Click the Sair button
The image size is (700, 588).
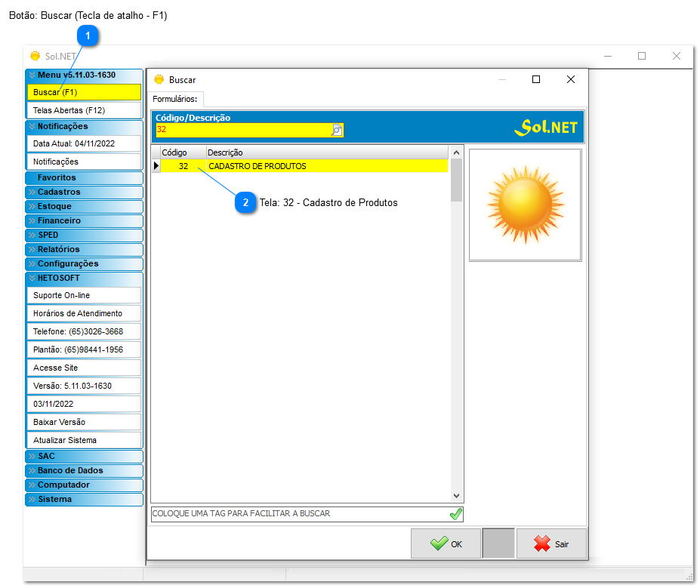click(x=551, y=543)
